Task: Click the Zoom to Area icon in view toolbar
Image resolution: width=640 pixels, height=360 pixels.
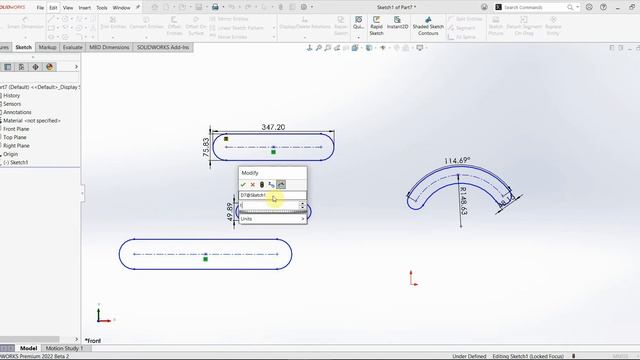Action: click(x=328, y=48)
